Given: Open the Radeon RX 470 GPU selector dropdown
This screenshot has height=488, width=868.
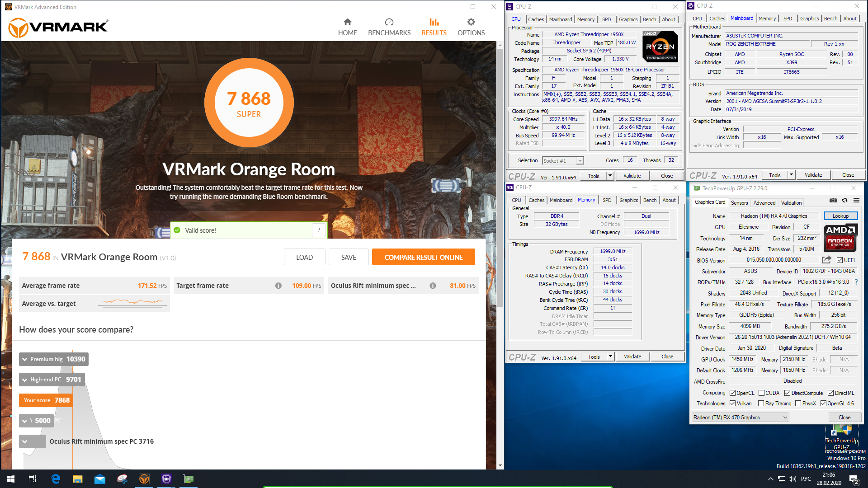Looking at the screenshot, I should 741,418.
